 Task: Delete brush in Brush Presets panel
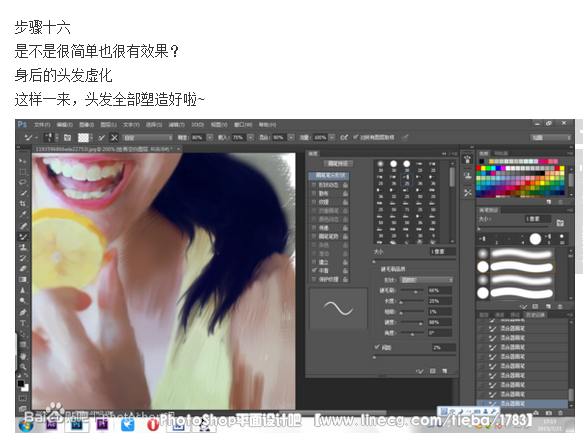click(x=560, y=306)
